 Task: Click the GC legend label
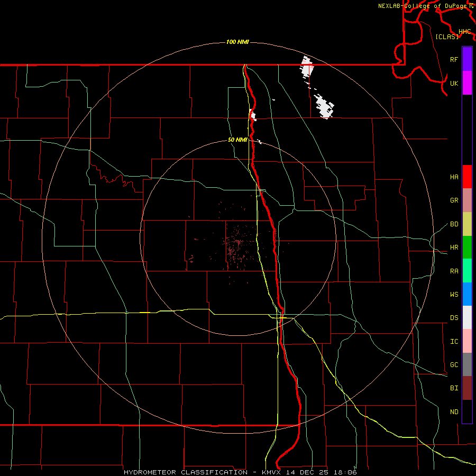[454, 364]
